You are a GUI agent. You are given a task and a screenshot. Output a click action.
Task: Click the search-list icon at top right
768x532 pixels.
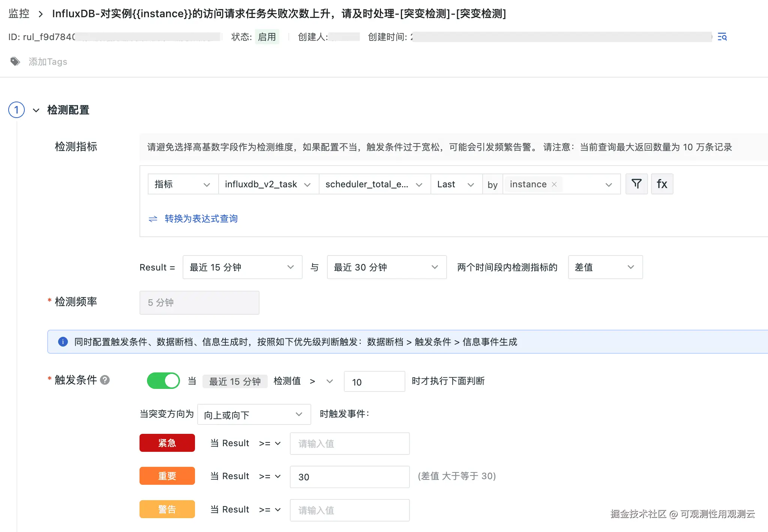pyautogui.click(x=722, y=37)
